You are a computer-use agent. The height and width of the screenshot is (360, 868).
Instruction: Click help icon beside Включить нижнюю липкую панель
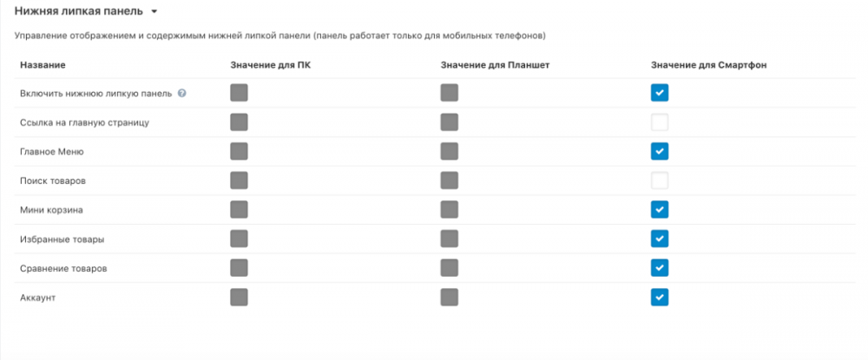(182, 94)
